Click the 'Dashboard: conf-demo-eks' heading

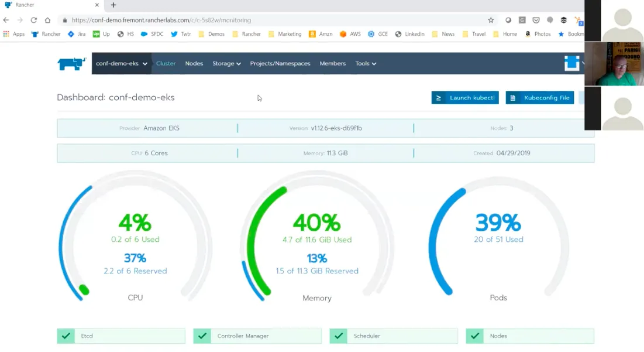pyautogui.click(x=116, y=97)
